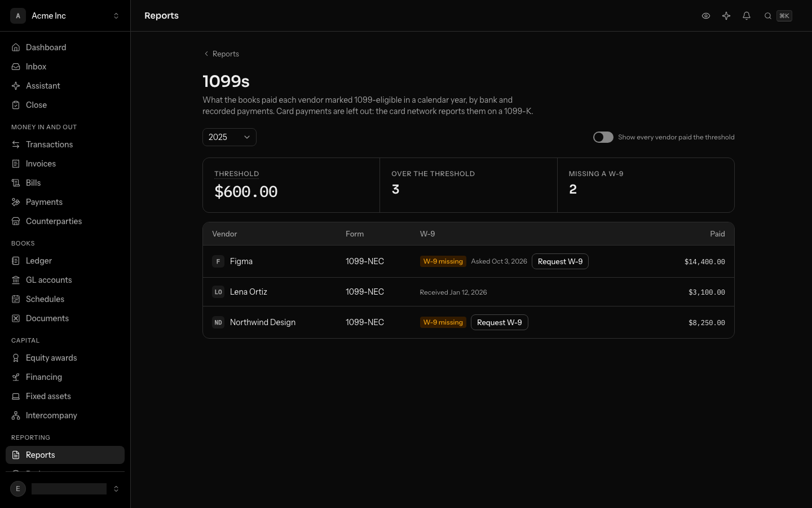Enable Show every vendor paid the threshold
Image resolution: width=812 pixels, height=508 pixels.
(603, 137)
